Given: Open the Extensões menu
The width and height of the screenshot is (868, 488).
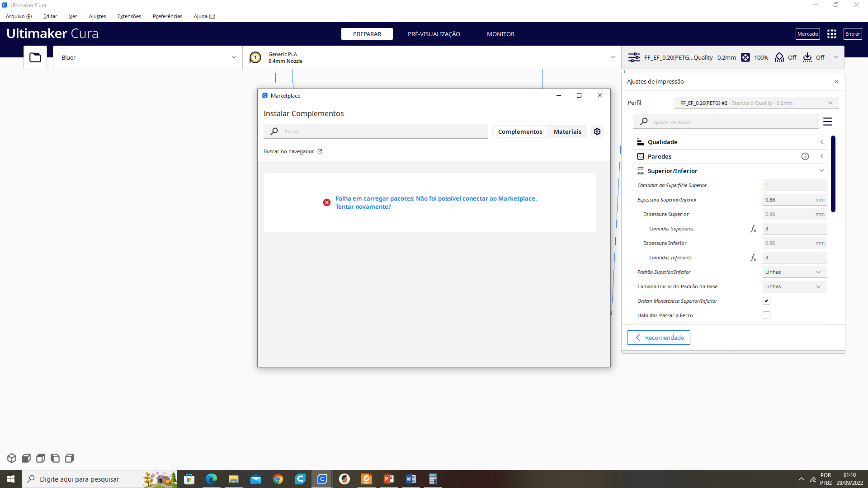Looking at the screenshot, I should click(129, 16).
